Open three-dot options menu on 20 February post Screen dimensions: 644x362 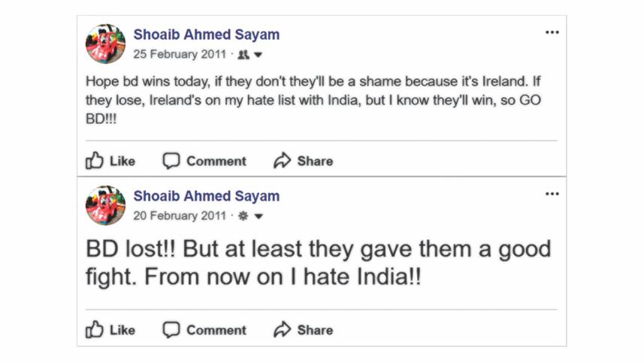pos(552,194)
